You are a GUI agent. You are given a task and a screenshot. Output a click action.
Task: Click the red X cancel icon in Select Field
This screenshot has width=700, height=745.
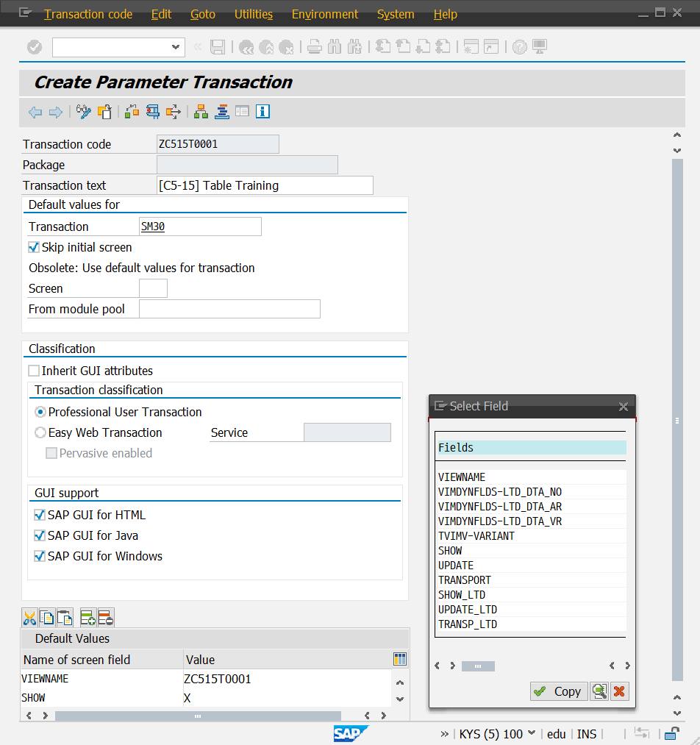[619, 691]
